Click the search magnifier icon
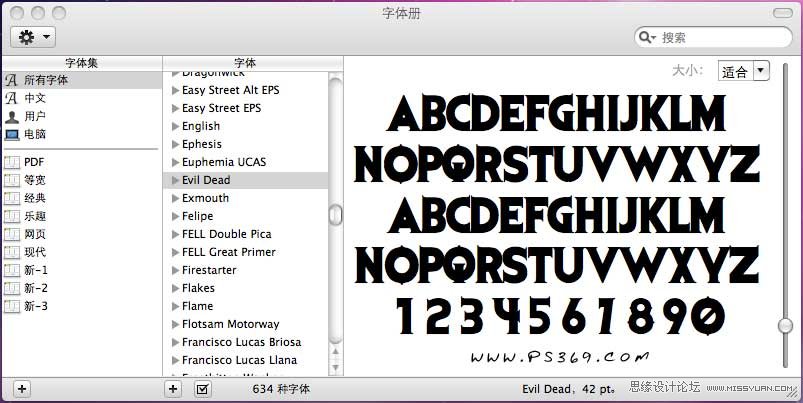 point(645,37)
